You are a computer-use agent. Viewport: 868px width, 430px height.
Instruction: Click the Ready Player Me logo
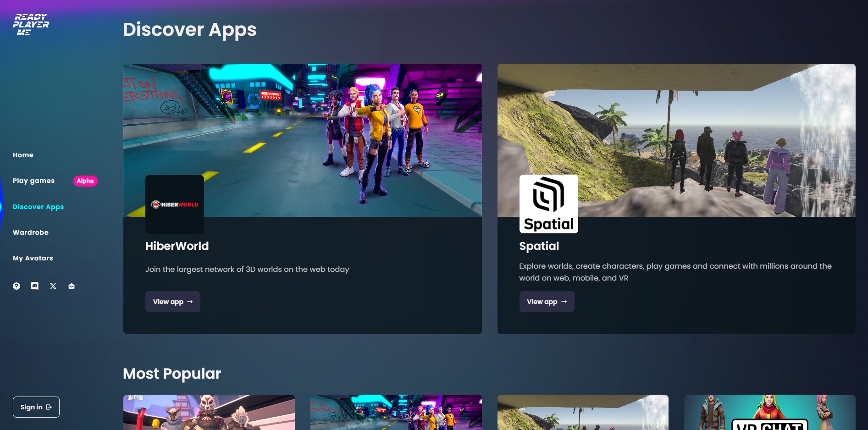31,24
